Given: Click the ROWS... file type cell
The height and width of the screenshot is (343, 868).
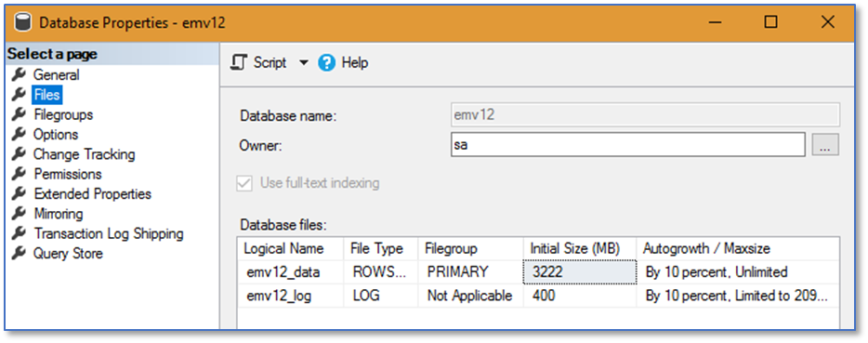Looking at the screenshot, I should (381, 272).
